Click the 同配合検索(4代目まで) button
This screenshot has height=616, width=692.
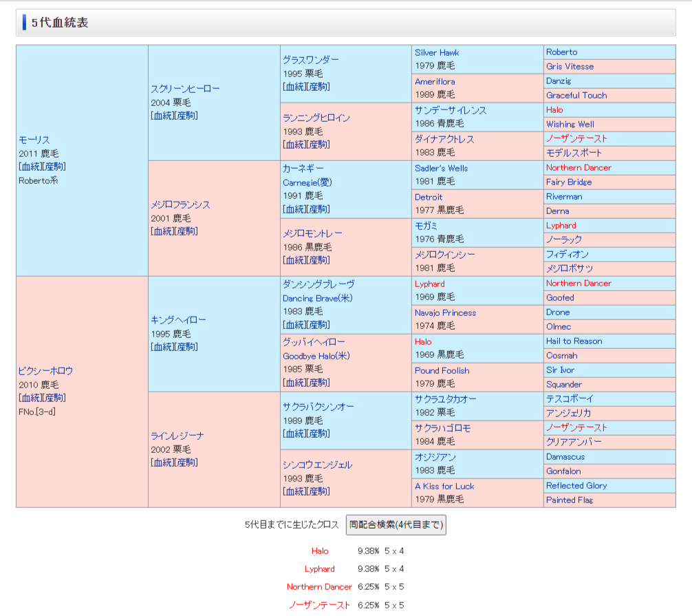tap(396, 524)
